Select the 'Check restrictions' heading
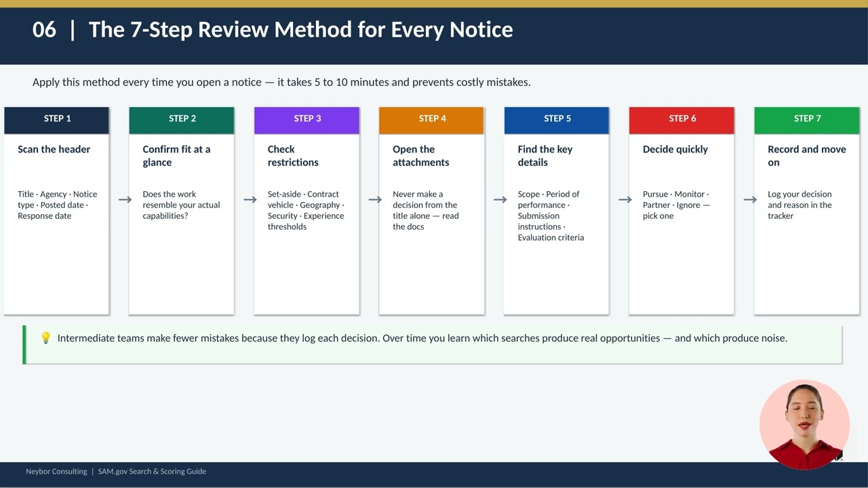Screen dimensions: 868x488 tap(293, 156)
